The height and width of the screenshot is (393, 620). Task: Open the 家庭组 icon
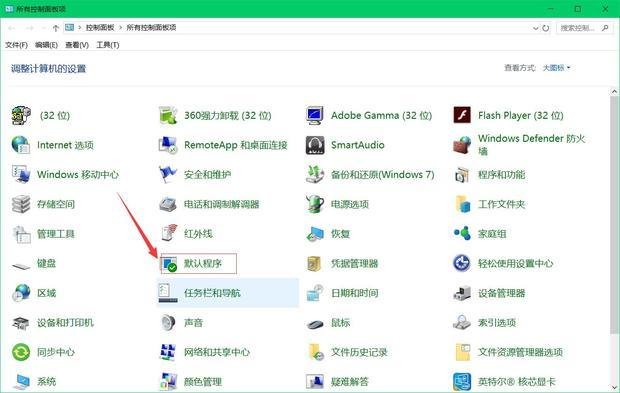[462, 234]
